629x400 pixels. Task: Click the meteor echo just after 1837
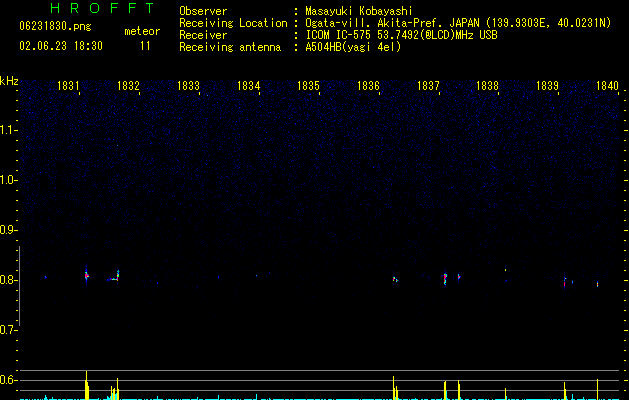[x=445, y=278]
